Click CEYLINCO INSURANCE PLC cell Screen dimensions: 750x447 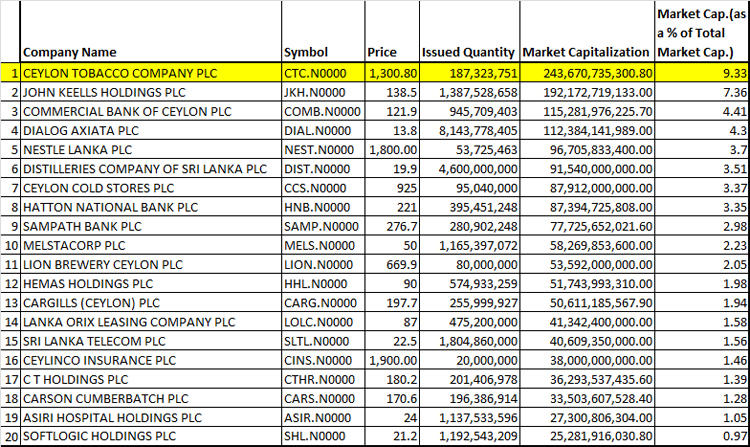click(151, 360)
